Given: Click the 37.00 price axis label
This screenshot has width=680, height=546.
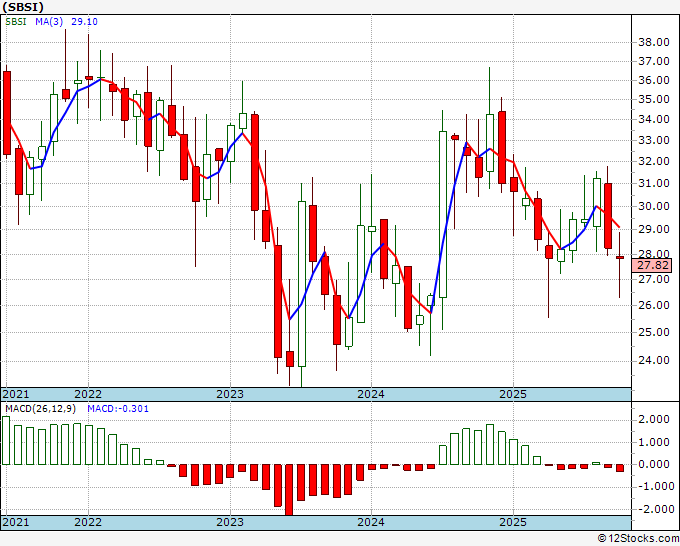Looking at the screenshot, I should click(x=653, y=61).
